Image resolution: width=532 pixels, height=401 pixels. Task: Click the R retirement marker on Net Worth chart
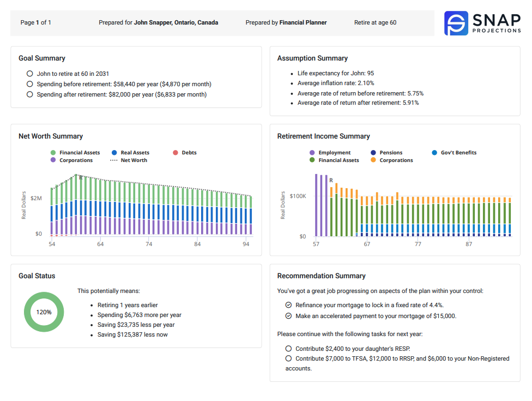82,177
